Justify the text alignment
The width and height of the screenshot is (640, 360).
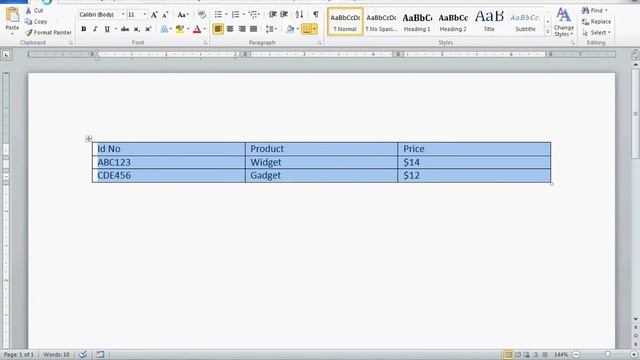253,29
